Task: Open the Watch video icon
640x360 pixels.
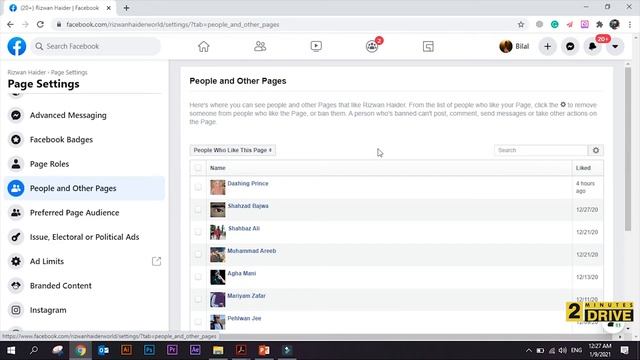Action: 316,46
